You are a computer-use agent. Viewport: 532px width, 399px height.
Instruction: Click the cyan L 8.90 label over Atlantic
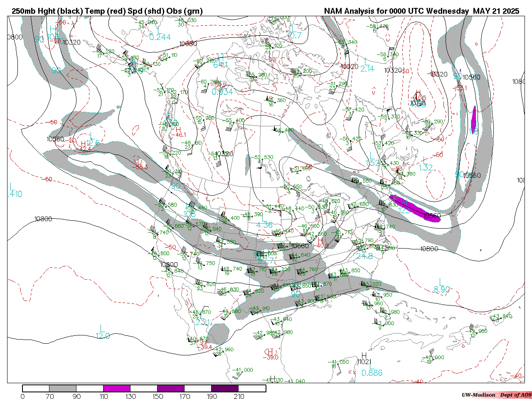(x=441, y=287)
